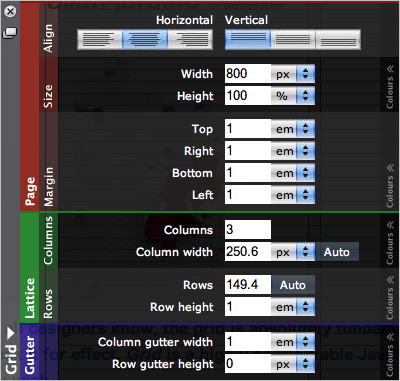Click the Bottom margin input field

pos(248,173)
